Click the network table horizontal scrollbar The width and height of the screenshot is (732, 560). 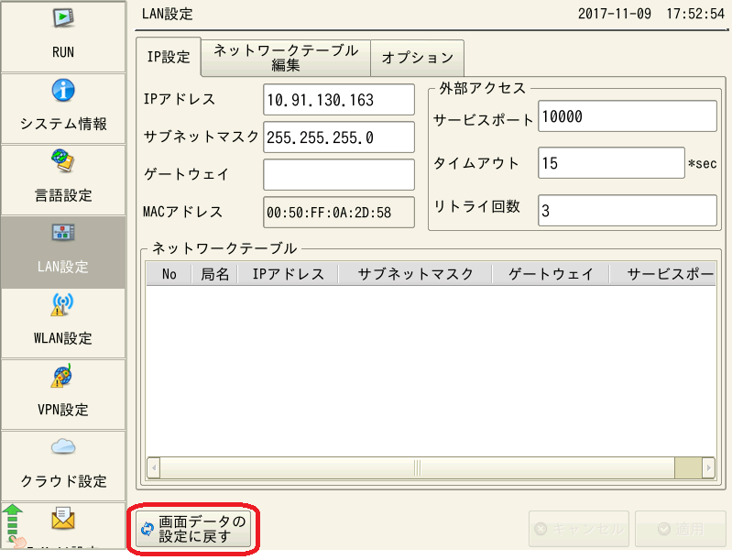(418, 467)
